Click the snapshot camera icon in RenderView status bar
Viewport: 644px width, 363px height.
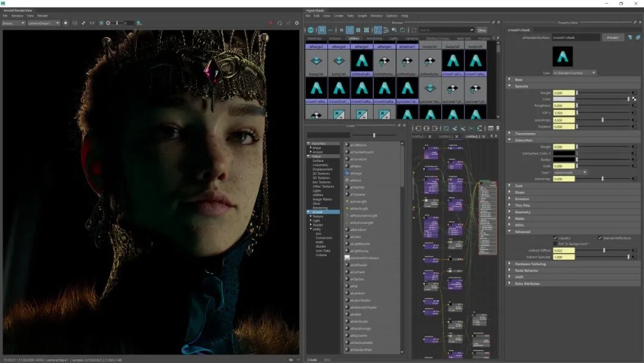[x=291, y=359]
